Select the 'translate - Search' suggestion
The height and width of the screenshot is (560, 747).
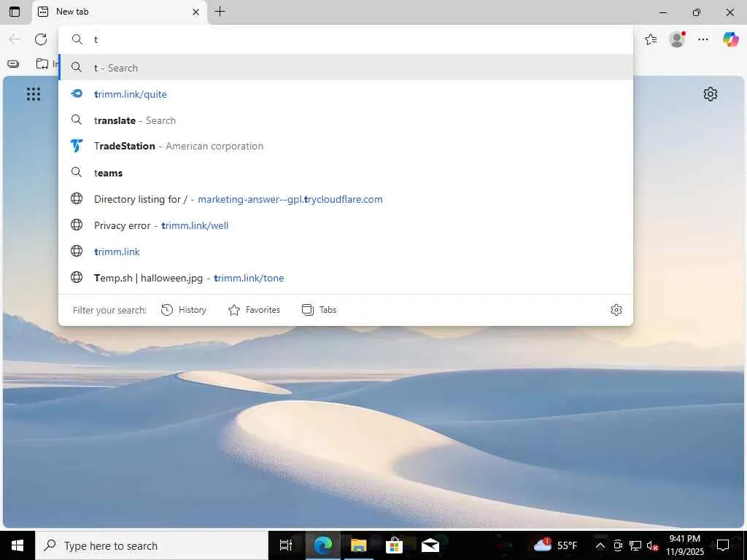346,120
